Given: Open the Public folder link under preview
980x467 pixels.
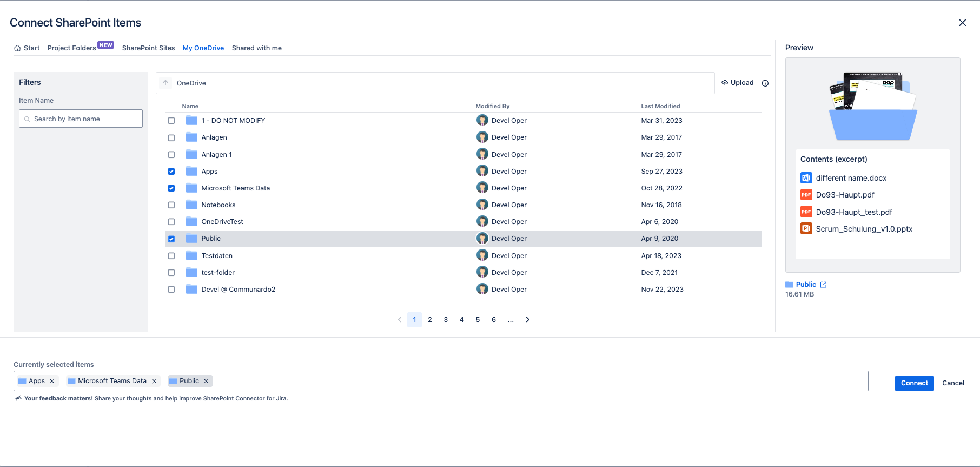Looking at the screenshot, I should click(x=806, y=285).
